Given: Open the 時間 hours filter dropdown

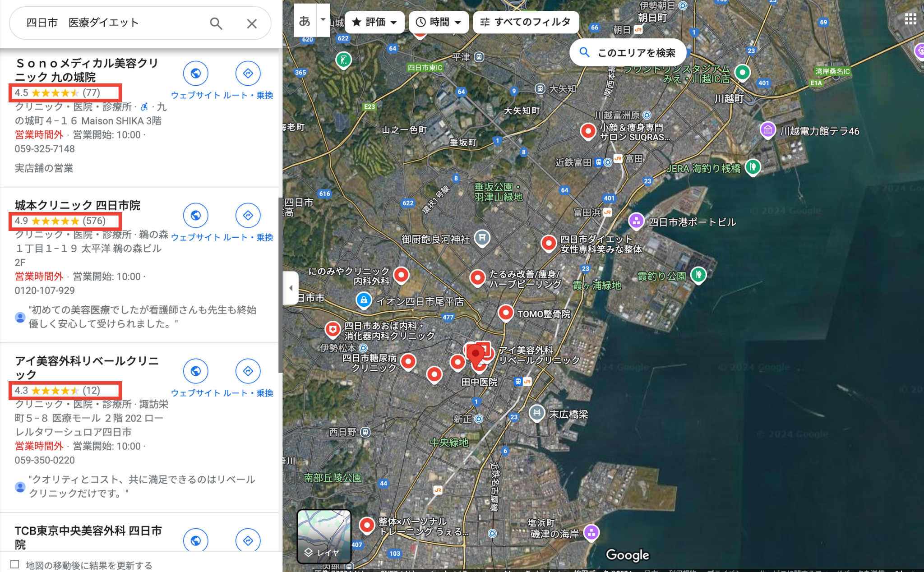Looking at the screenshot, I should [439, 22].
